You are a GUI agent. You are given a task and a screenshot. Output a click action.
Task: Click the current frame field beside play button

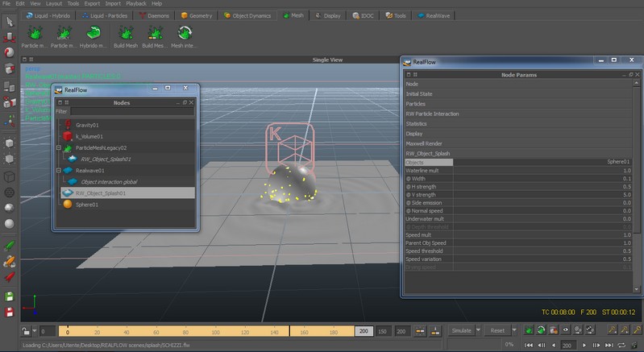coord(567,345)
